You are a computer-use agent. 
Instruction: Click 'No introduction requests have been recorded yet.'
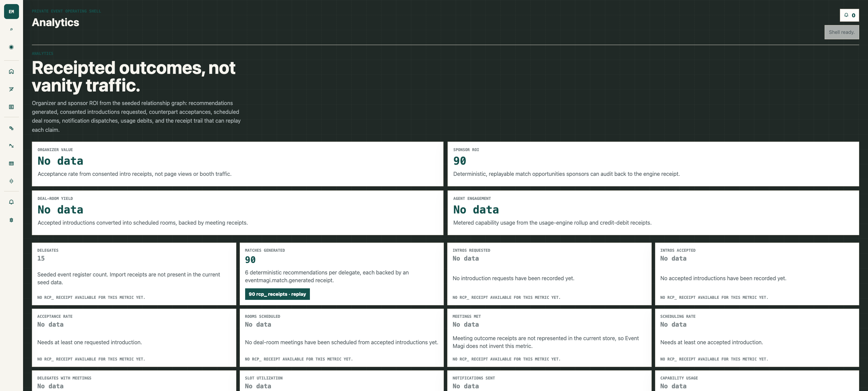pyautogui.click(x=513, y=278)
